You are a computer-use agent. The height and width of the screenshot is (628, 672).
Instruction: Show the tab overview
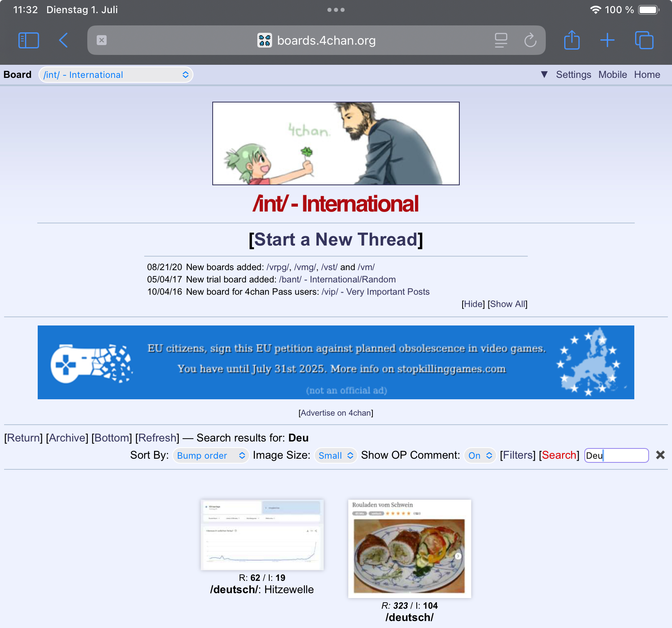[x=644, y=40]
